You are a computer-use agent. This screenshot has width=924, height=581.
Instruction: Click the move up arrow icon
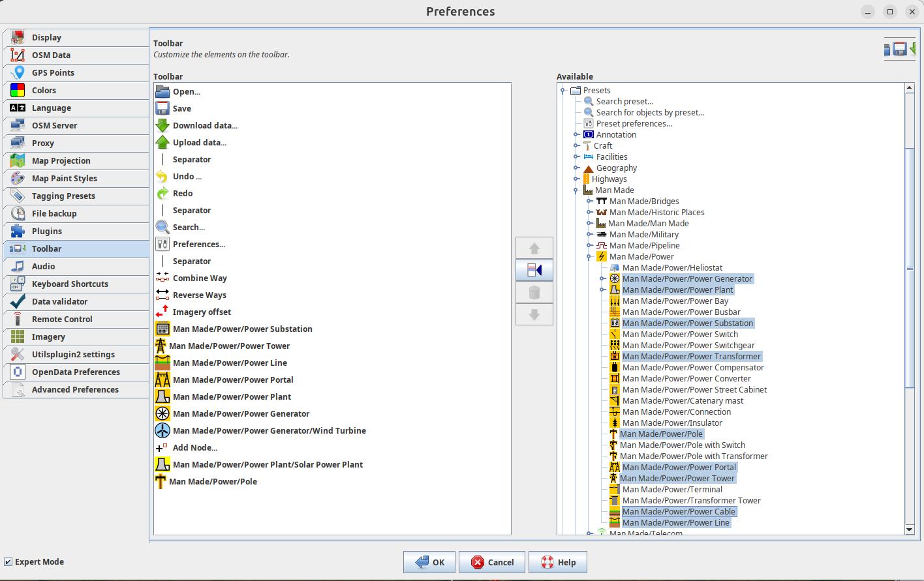[x=534, y=248]
